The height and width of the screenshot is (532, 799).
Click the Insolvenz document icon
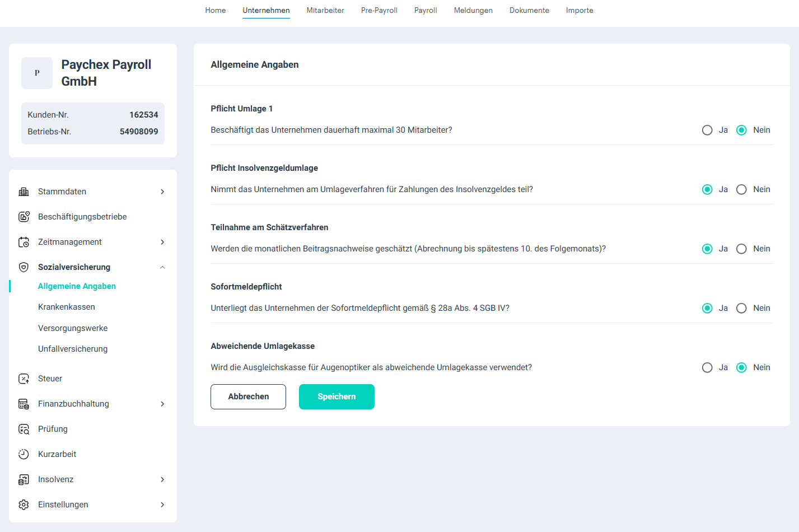pyautogui.click(x=24, y=479)
